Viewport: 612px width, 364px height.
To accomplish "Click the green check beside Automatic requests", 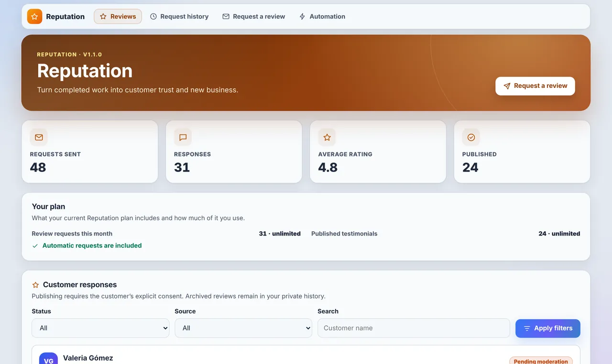I will tap(35, 246).
